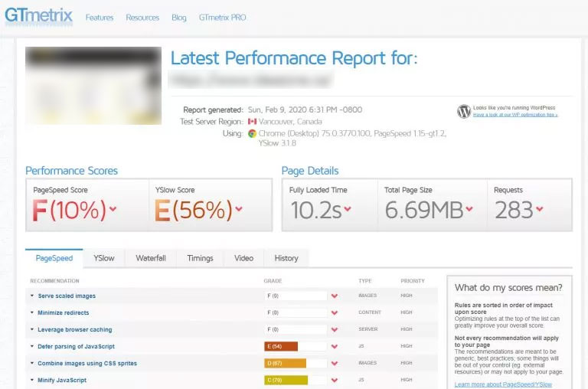Select the PageSpeed tab
Screen dimensions: 588x389
(x=54, y=259)
